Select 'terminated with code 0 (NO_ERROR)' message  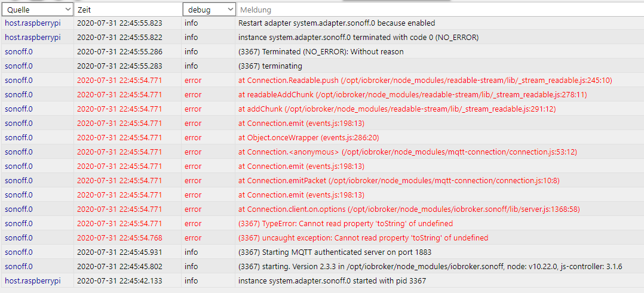click(358, 38)
